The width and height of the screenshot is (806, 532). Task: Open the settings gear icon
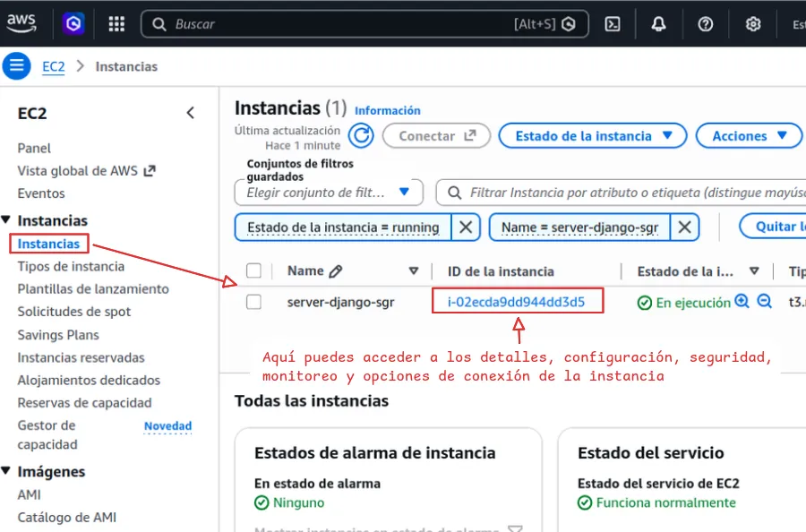pos(753,24)
